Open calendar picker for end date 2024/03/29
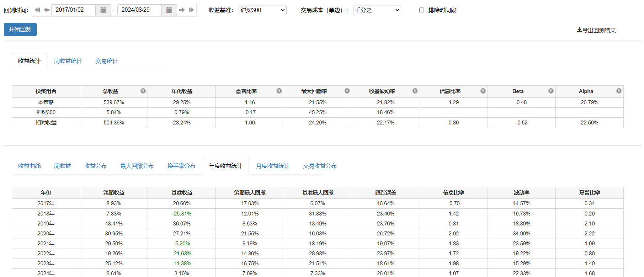 [169, 10]
